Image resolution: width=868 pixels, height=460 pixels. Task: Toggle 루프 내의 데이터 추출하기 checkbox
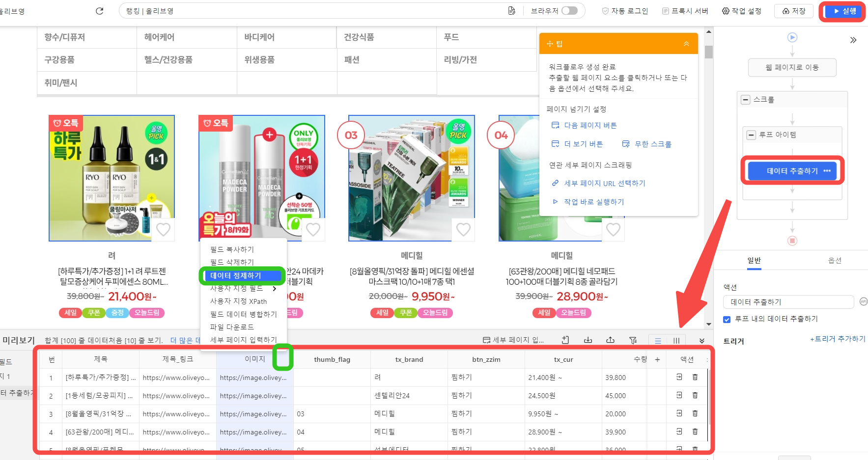727,319
